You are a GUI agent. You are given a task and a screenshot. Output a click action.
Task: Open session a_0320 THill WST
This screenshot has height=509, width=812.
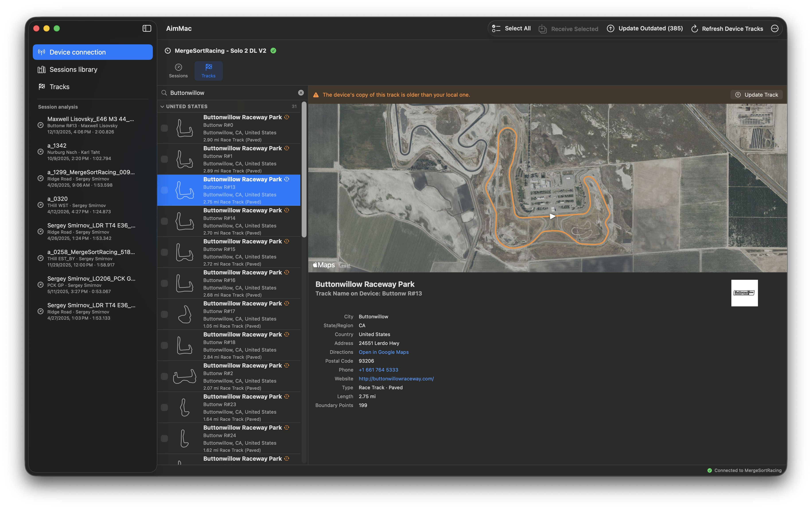(93, 205)
